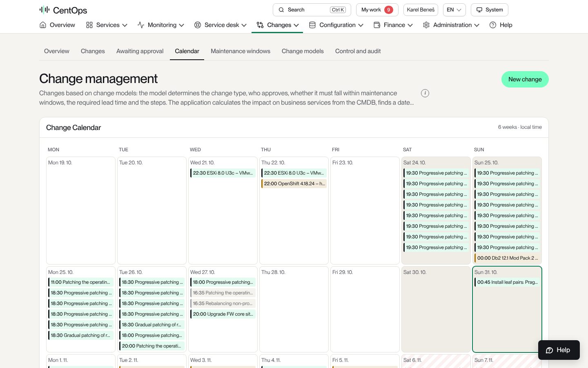The width and height of the screenshot is (588, 368).
Task: Click the CentOps waveform logo icon
Action: [x=45, y=10]
